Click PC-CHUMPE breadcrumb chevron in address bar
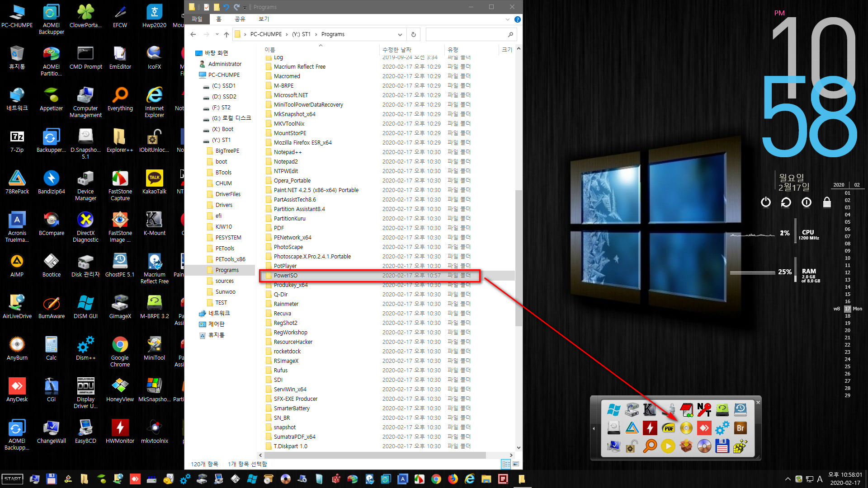This screenshot has width=868, height=488. point(287,34)
